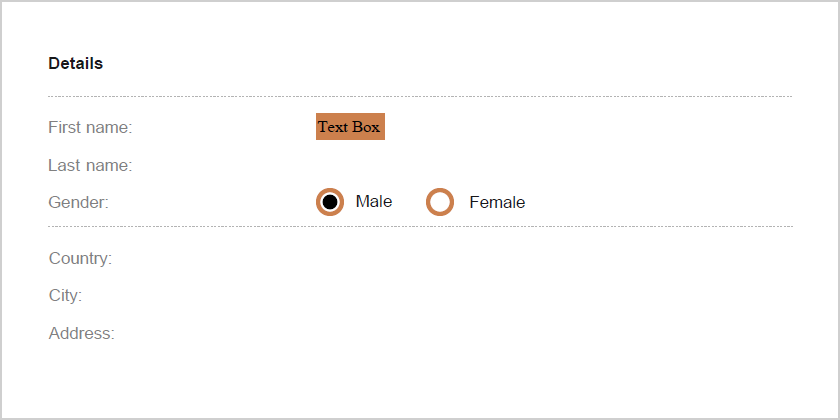Click the City label
This screenshot has height=420, width=840.
(x=65, y=296)
